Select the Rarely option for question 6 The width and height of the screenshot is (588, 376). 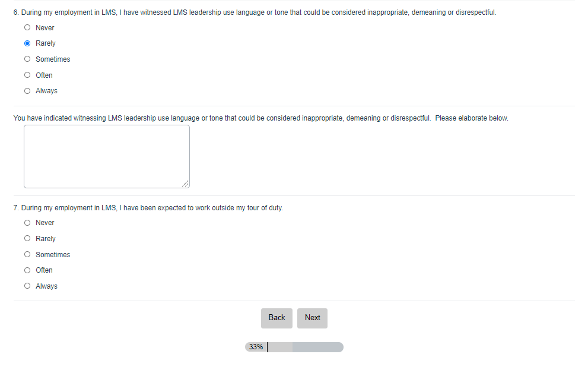(x=27, y=43)
